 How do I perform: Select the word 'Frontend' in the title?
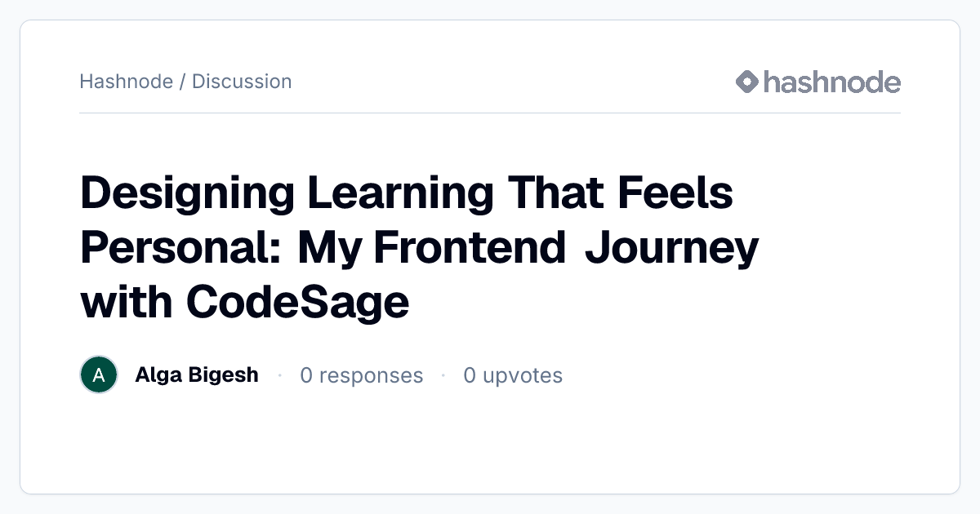point(470,248)
